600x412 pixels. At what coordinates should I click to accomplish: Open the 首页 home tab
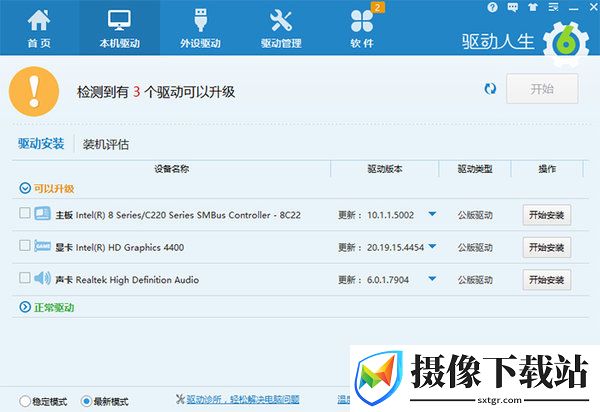coord(39,28)
